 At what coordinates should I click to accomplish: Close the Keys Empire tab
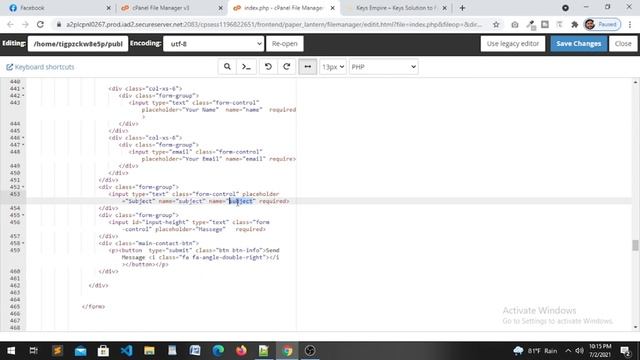(444, 8)
